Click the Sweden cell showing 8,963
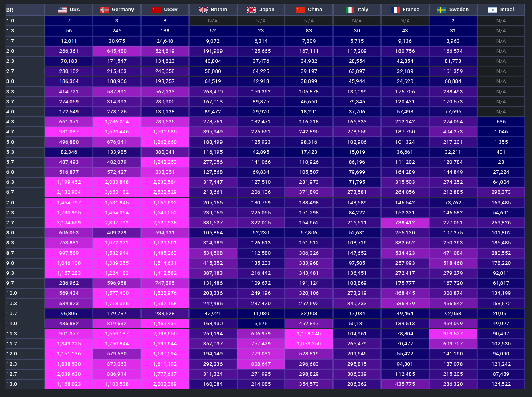 click(x=453, y=41)
